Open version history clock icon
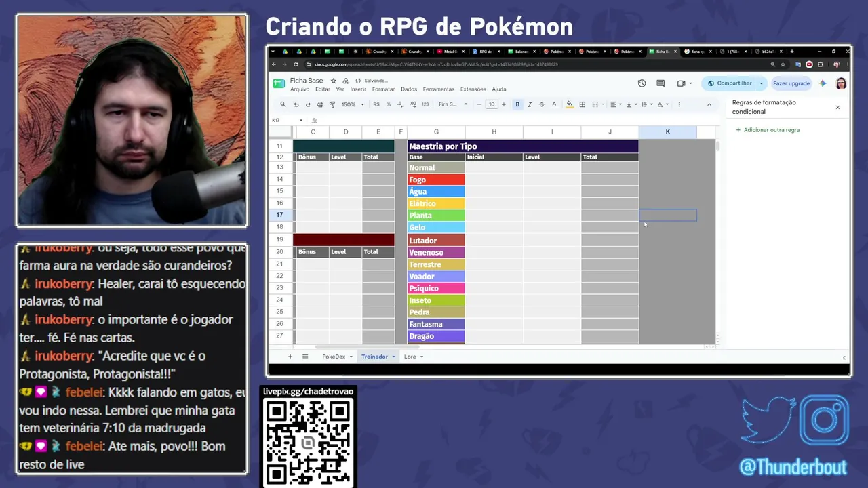The image size is (868, 488). pyautogui.click(x=642, y=83)
